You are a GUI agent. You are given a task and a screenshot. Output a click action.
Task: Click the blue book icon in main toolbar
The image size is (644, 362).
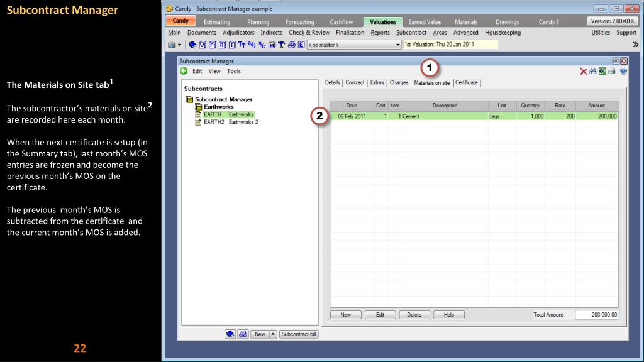[x=192, y=45]
